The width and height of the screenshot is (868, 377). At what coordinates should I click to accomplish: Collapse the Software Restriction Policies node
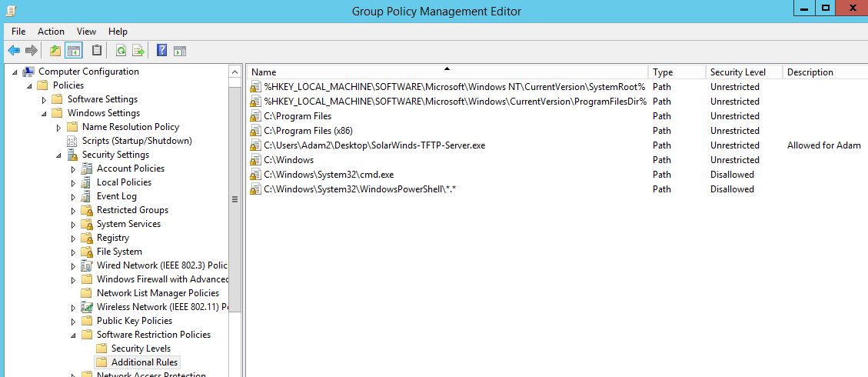pos(74,335)
